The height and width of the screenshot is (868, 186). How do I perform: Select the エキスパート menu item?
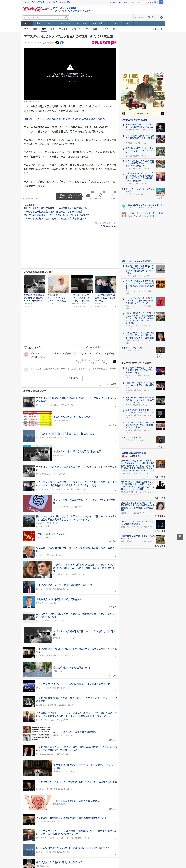click(64, 23)
